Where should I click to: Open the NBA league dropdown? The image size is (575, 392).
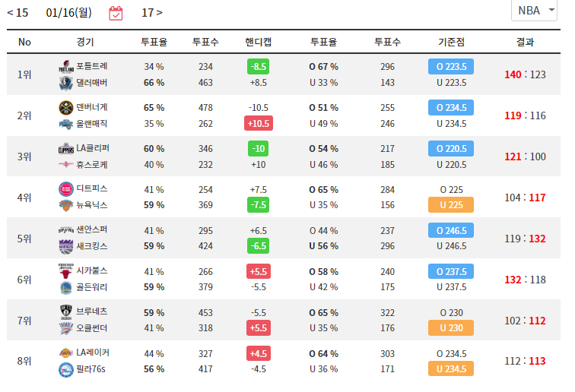(x=535, y=11)
